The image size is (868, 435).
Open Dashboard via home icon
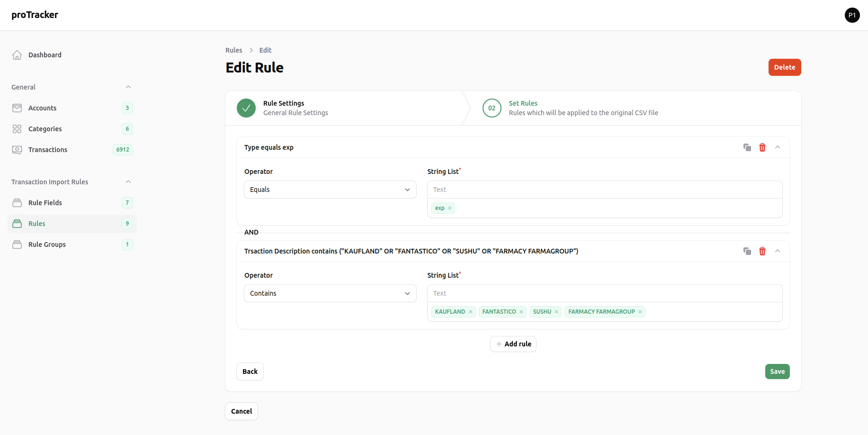[17, 55]
